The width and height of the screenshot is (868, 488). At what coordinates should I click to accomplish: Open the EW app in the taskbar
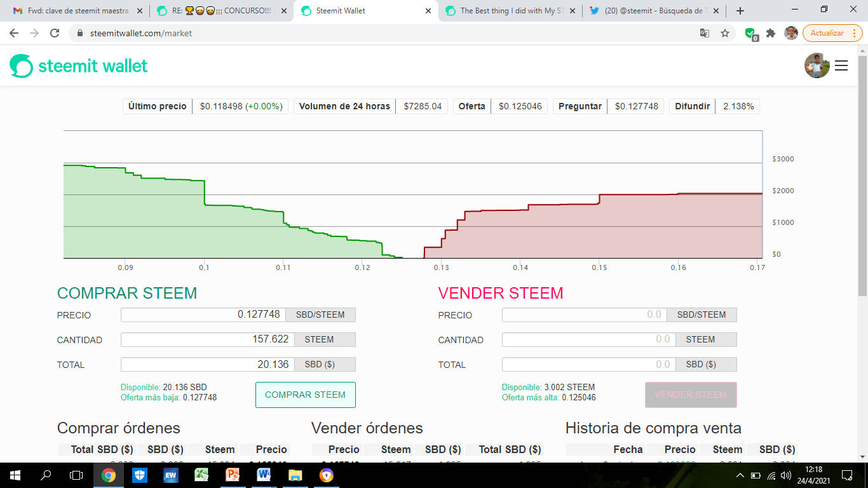click(x=171, y=475)
